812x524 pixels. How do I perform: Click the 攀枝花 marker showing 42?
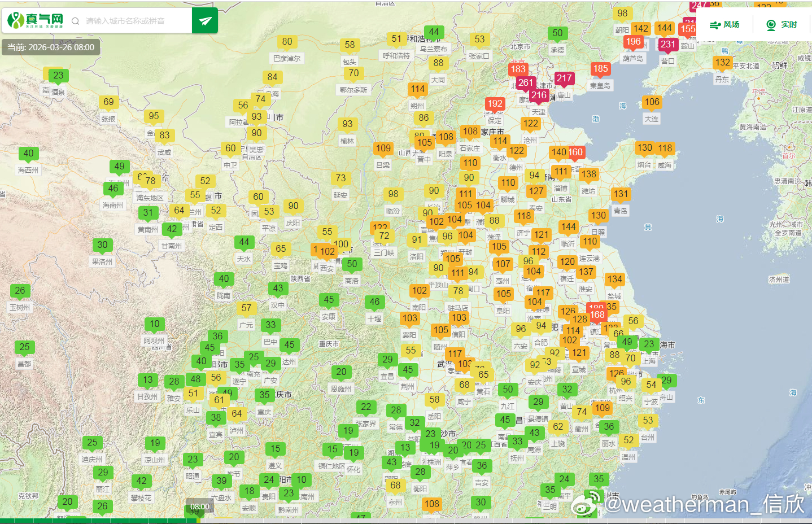click(x=141, y=482)
